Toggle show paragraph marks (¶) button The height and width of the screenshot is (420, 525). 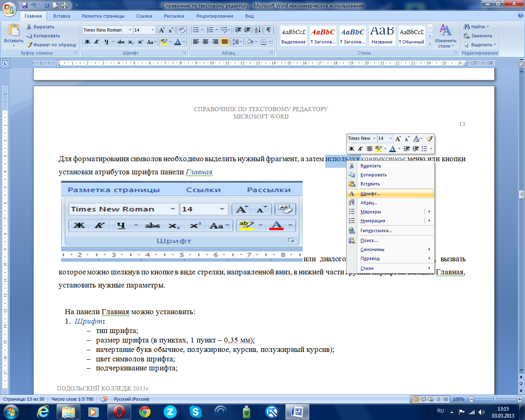click(268, 30)
